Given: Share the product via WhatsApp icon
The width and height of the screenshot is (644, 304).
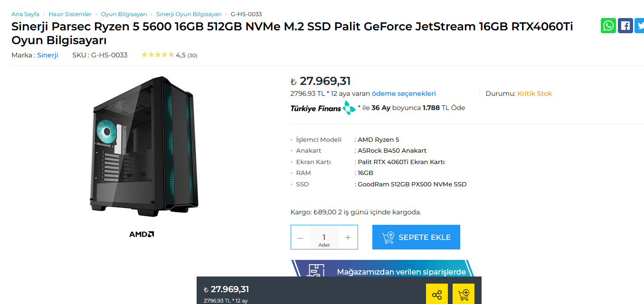Looking at the screenshot, I should tap(608, 26).
